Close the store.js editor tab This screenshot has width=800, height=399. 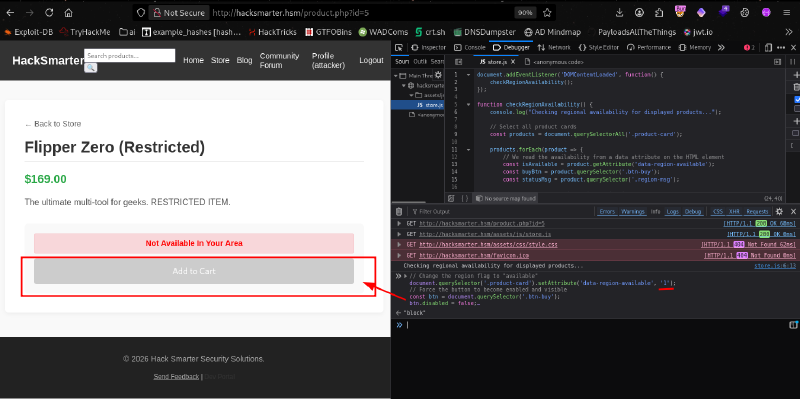point(513,62)
